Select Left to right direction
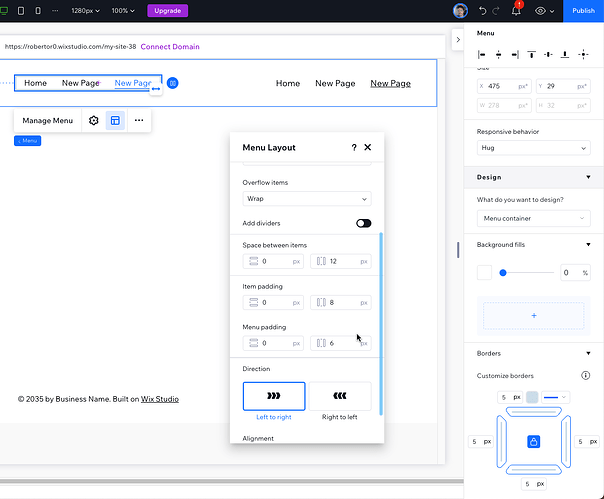 [x=274, y=396]
